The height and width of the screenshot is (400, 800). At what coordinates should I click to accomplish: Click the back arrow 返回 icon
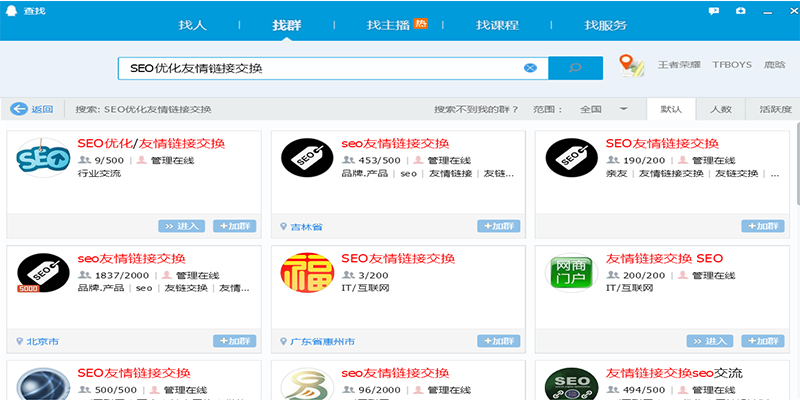(x=19, y=109)
